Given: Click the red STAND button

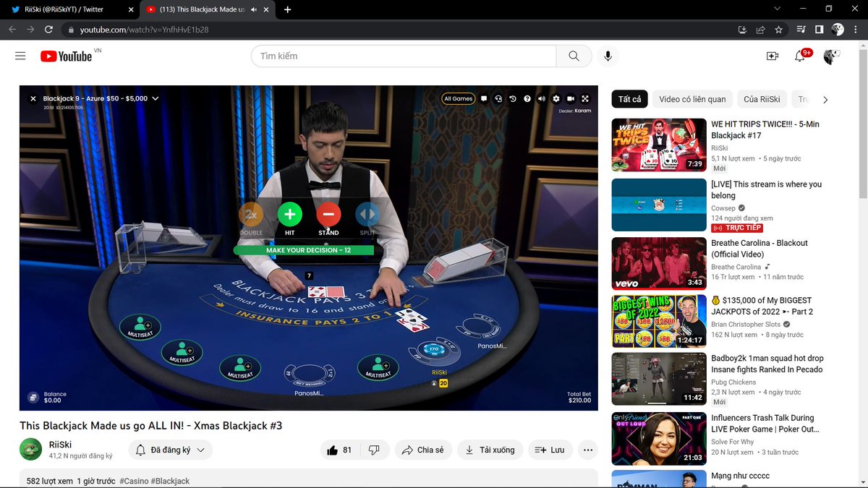Looking at the screenshot, I should click(328, 214).
